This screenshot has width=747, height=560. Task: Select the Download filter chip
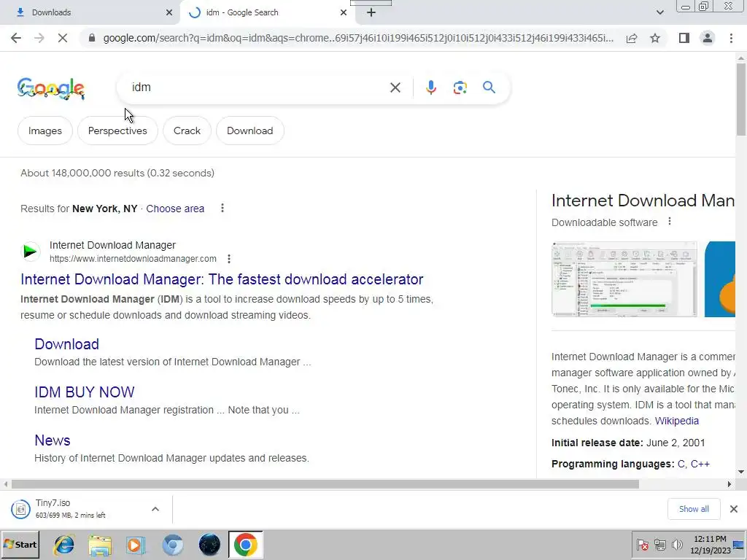pyautogui.click(x=250, y=131)
